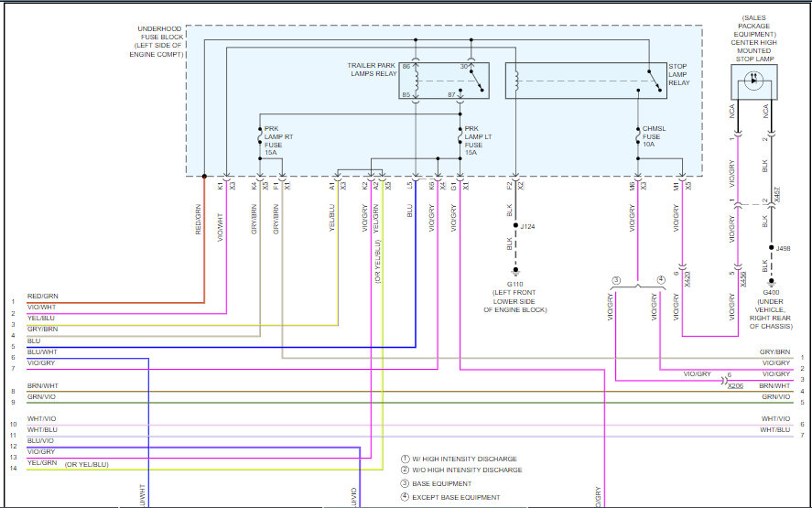This screenshot has width=812, height=508.
Task: Click the CHMSL FUSE 10A label
Action: coord(654,136)
